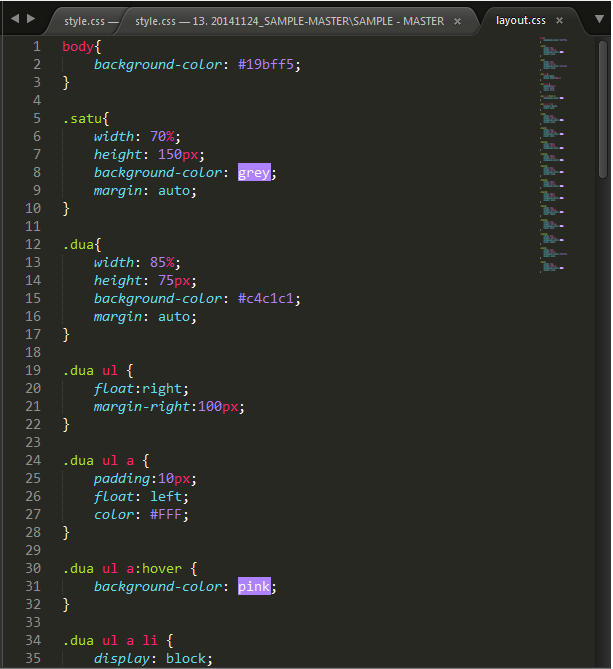Click the #c4c1c1 color value
The width and height of the screenshot is (613, 669).
[x=266, y=298]
